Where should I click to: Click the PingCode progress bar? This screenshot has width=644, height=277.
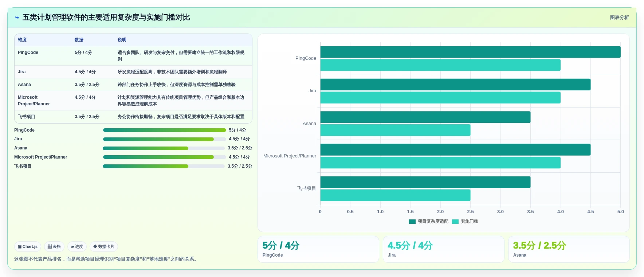(x=165, y=130)
